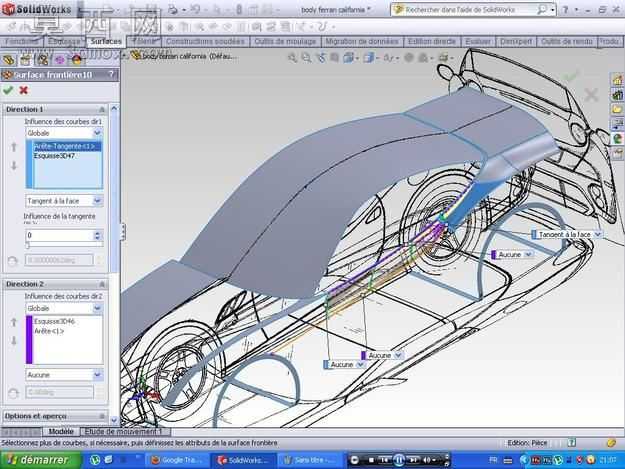Image resolution: width=625 pixels, height=469 pixels.
Task: Accept the boundary surface with green checkmark
Action: point(8,90)
